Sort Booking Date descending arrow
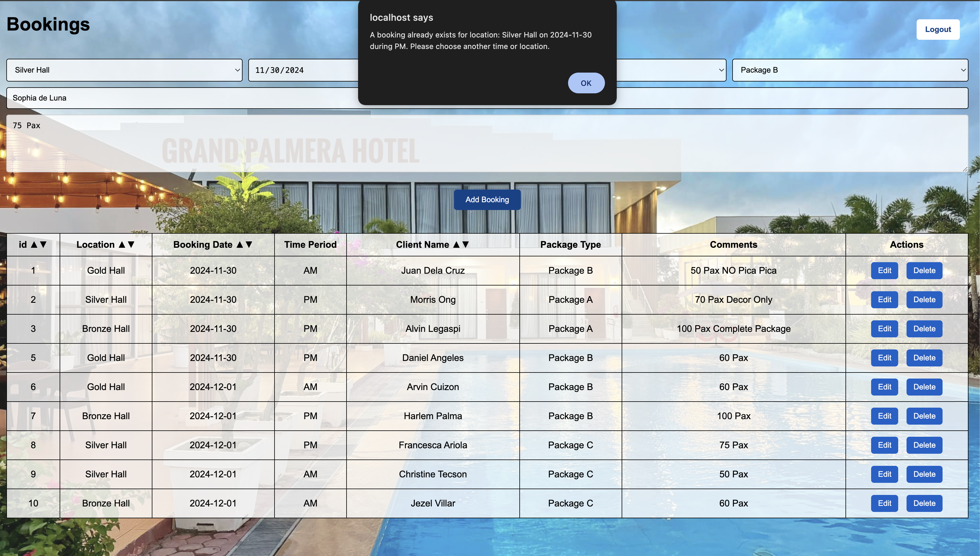Screen dimensions: 980x556 pos(249,244)
